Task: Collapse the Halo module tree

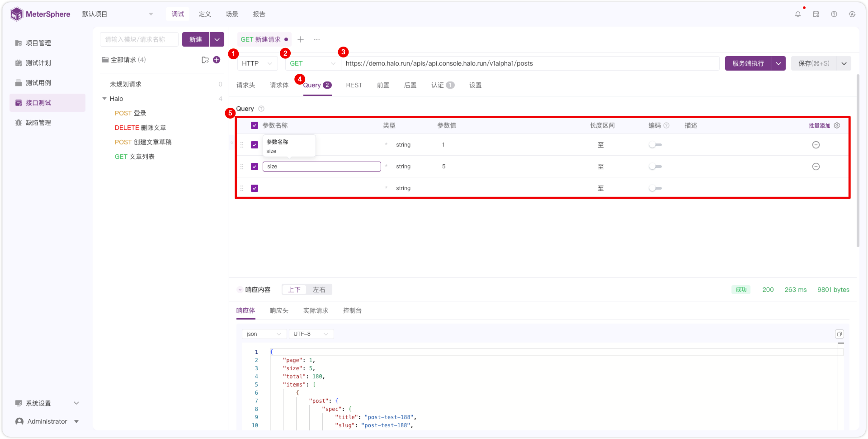Action: [104, 99]
